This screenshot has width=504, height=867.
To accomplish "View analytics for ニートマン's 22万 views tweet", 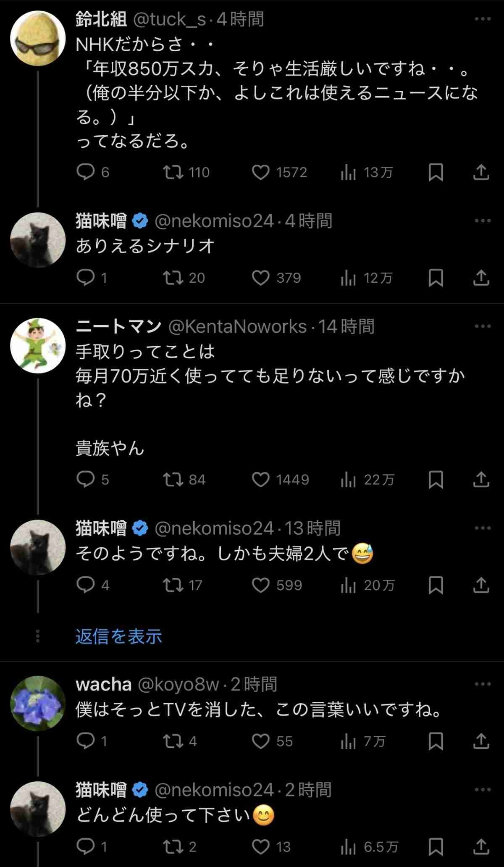I will [x=348, y=480].
